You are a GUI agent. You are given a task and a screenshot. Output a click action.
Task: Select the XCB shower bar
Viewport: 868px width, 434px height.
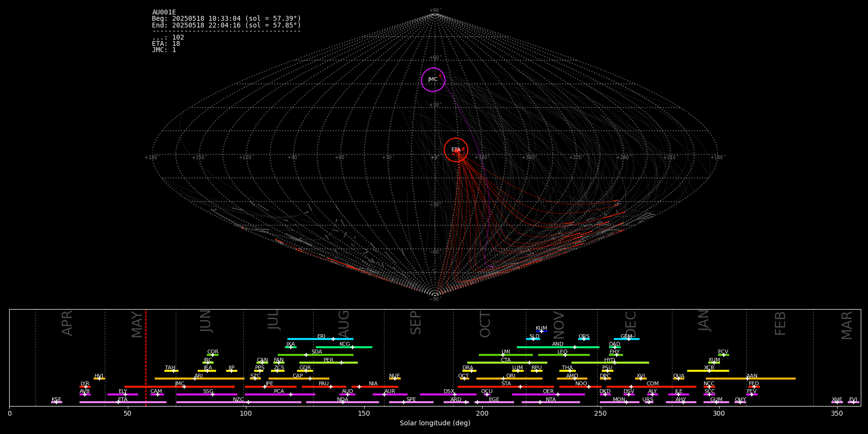[x=708, y=371]
